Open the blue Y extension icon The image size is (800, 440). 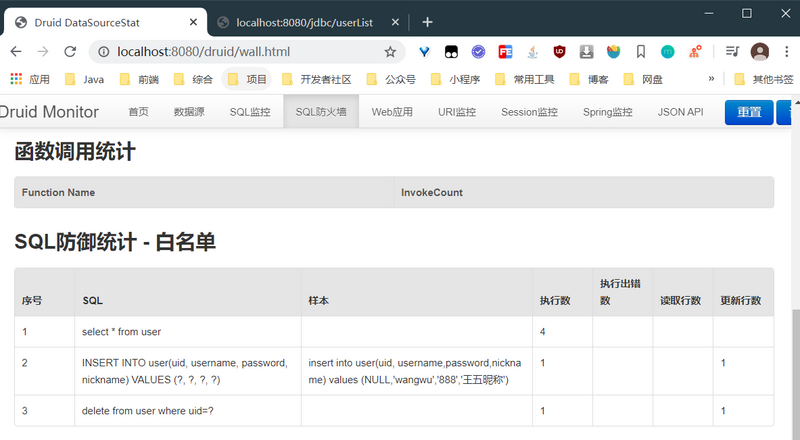pyautogui.click(x=424, y=52)
